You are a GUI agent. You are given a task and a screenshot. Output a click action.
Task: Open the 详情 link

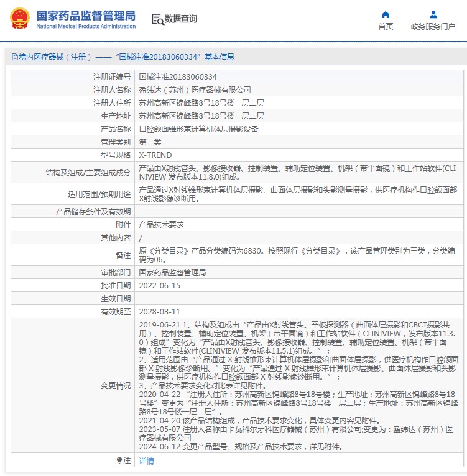click(x=147, y=461)
